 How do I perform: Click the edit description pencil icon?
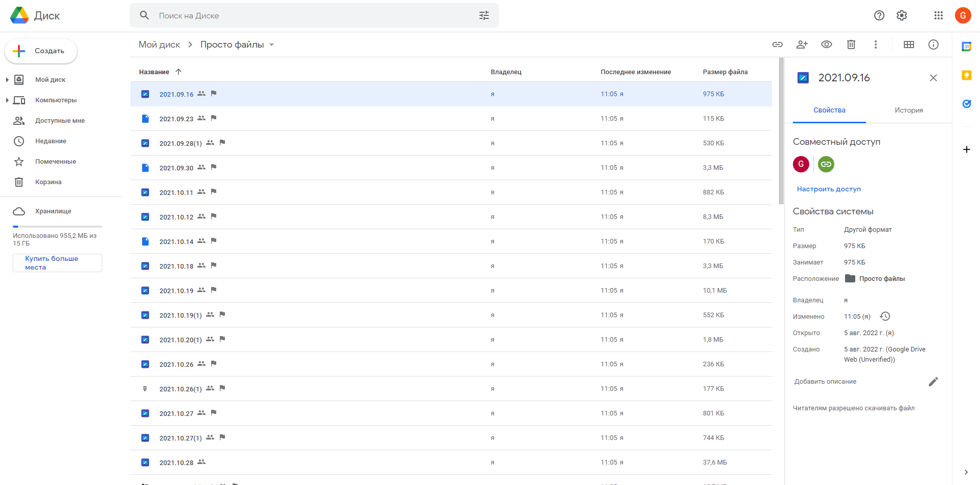(x=933, y=382)
